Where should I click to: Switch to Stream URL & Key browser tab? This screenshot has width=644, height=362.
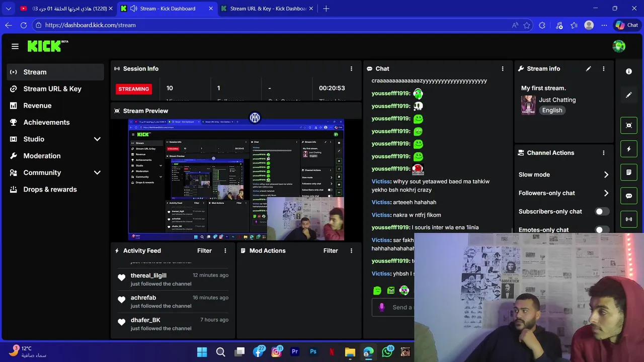[x=268, y=9]
